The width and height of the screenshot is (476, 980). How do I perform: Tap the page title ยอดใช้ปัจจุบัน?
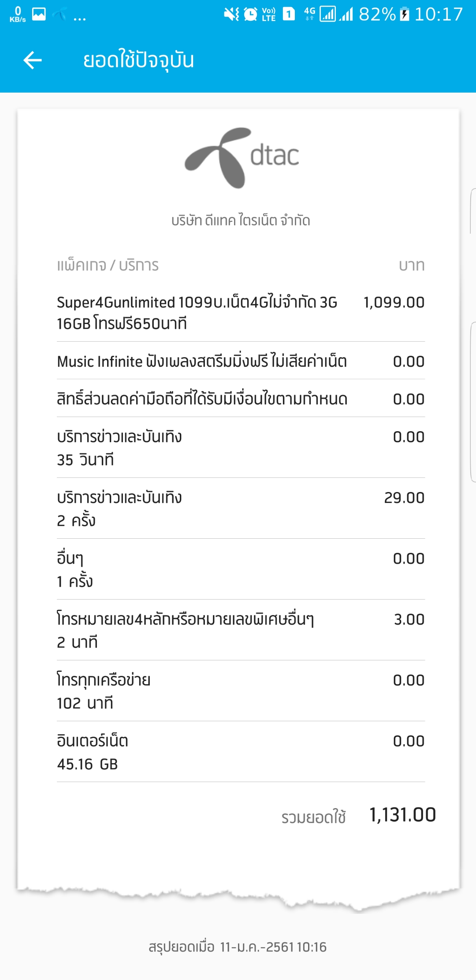[x=138, y=60]
